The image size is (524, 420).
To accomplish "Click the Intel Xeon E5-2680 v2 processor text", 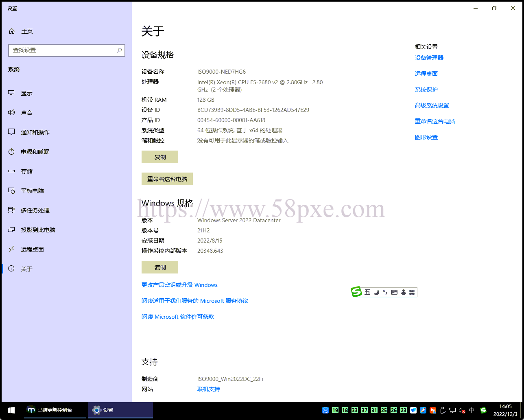I will pos(260,85).
